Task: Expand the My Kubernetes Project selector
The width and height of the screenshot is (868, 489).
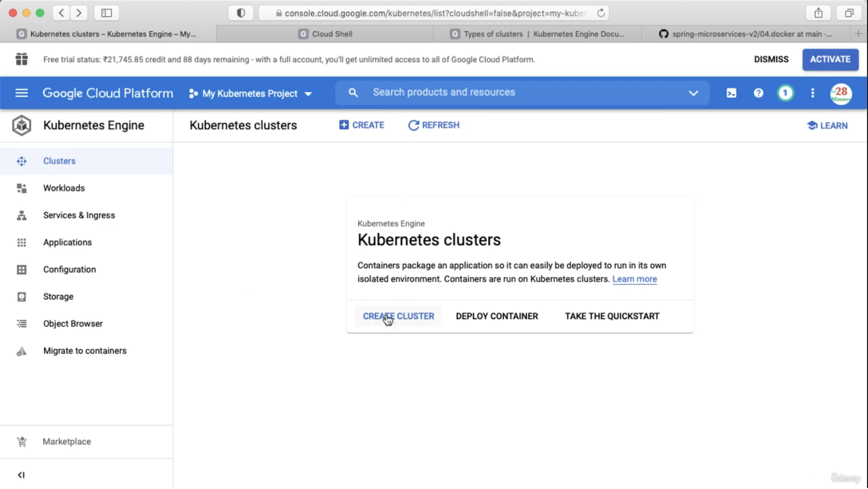Action: coord(250,93)
